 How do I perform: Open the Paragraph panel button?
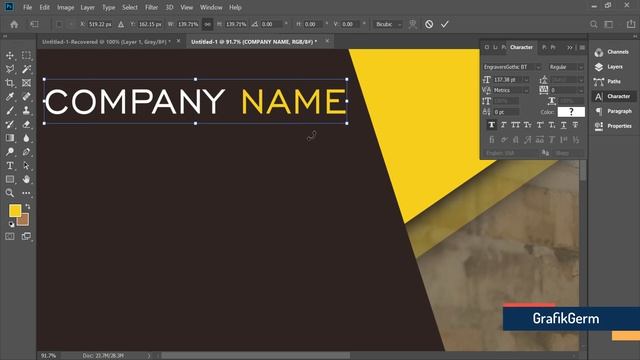[x=614, y=111]
